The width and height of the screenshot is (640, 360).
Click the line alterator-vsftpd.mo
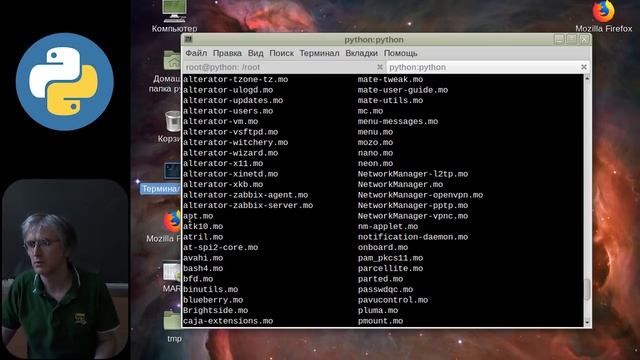pos(231,132)
